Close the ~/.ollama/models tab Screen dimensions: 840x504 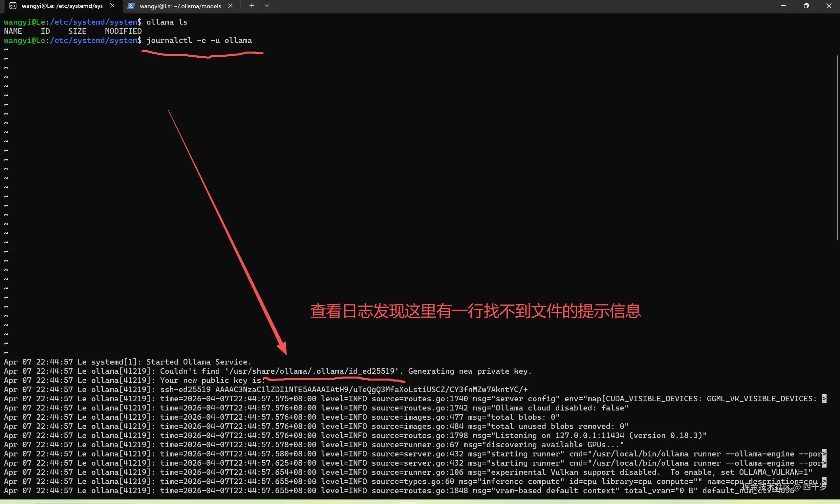coord(230,6)
